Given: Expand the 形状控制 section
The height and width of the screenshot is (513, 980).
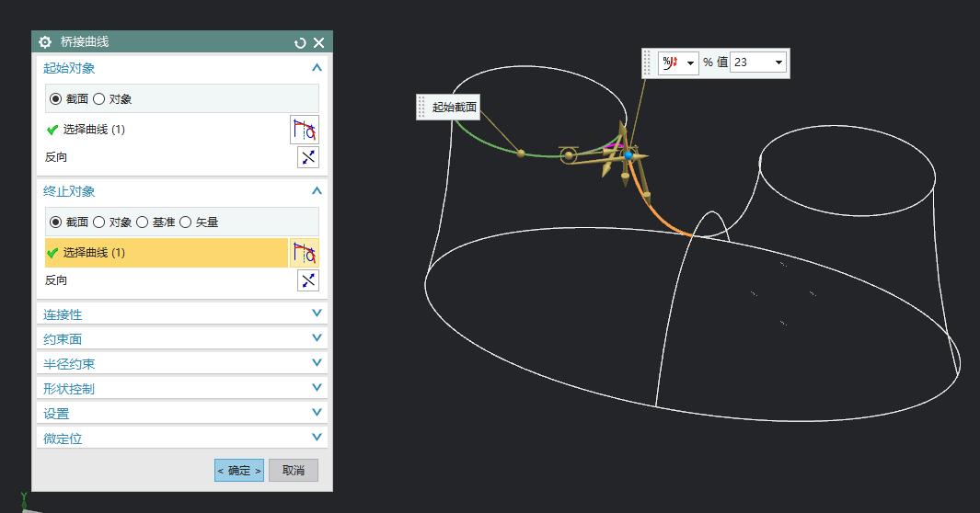Looking at the screenshot, I should click(181, 388).
